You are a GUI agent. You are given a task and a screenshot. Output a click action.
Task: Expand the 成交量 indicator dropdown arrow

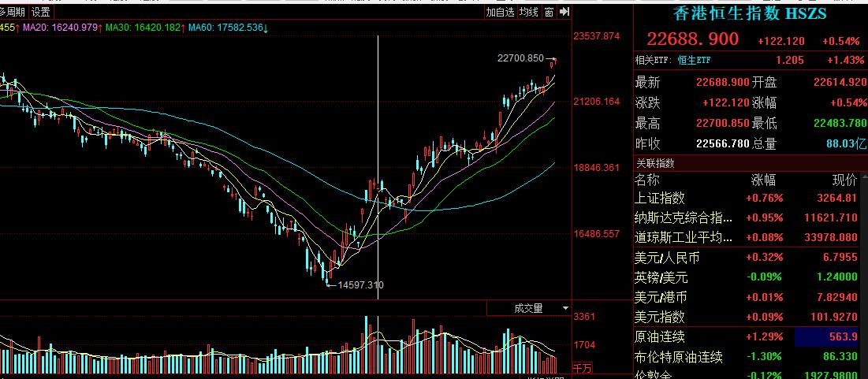(x=565, y=307)
